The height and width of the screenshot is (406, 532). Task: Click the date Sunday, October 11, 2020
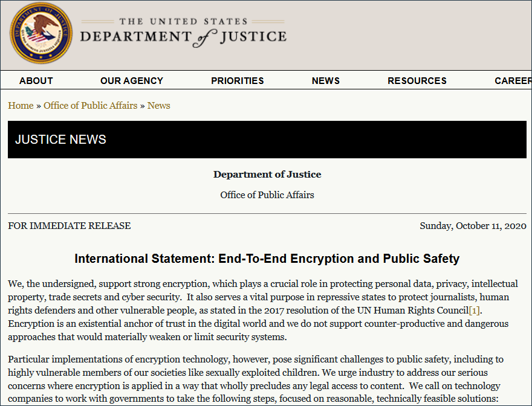pos(473,226)
